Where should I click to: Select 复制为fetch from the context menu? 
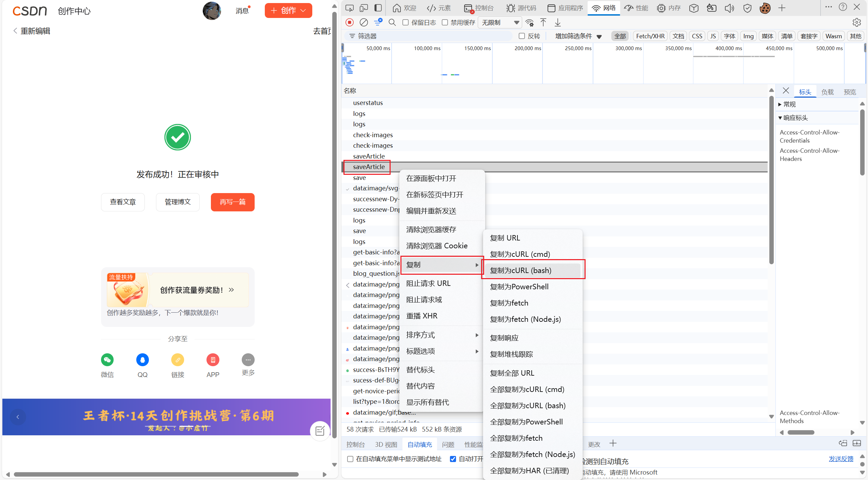click(x=509, y=302)
